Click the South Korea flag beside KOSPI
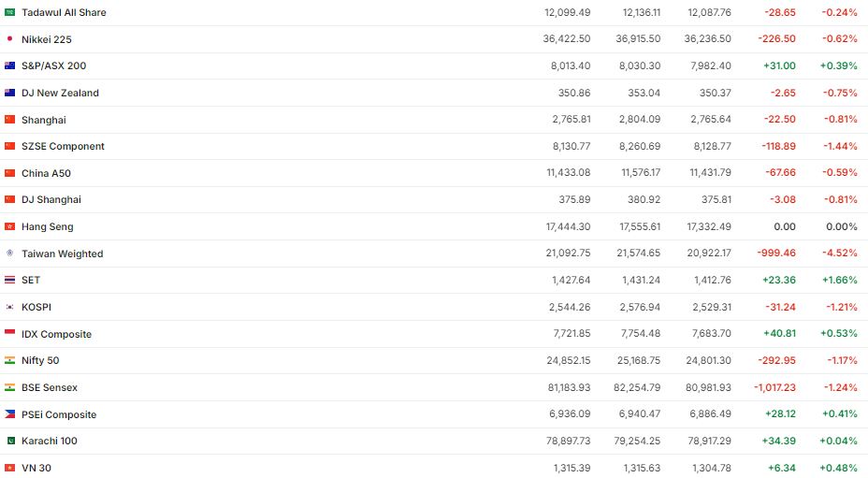Viewport: 868px width, 478px height. (x=10, y=307)
